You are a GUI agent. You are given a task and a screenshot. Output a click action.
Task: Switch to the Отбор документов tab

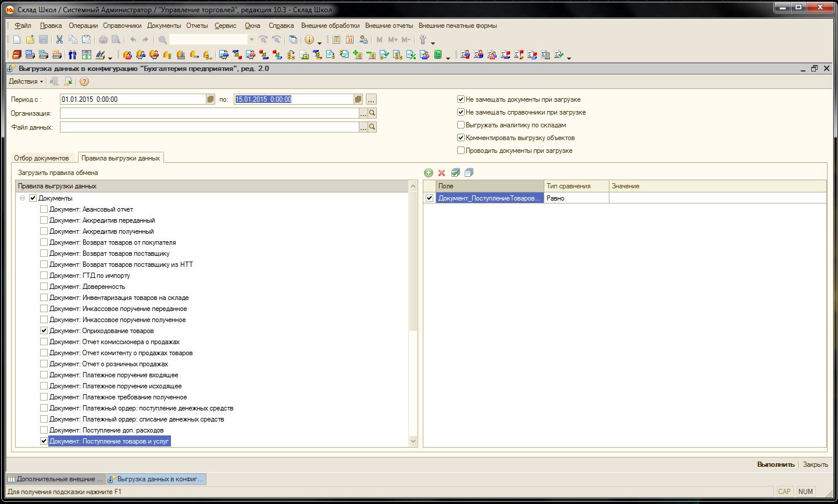(41, 158)
